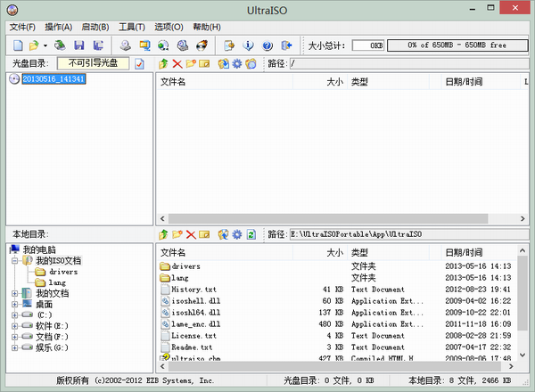This screenshot has width=535, height=392.
Task: Click the Add files icon in main toolbar
Action: [x=229, y=45]
